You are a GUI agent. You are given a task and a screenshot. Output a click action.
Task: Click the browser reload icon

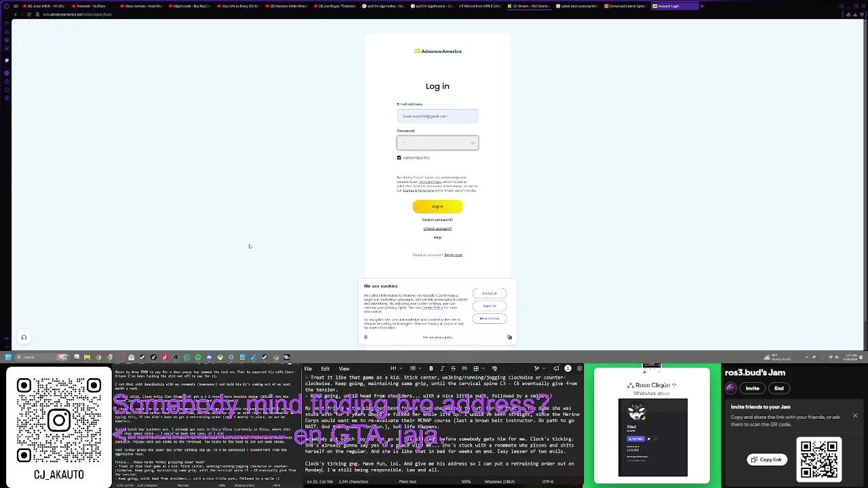pos(28,14)
